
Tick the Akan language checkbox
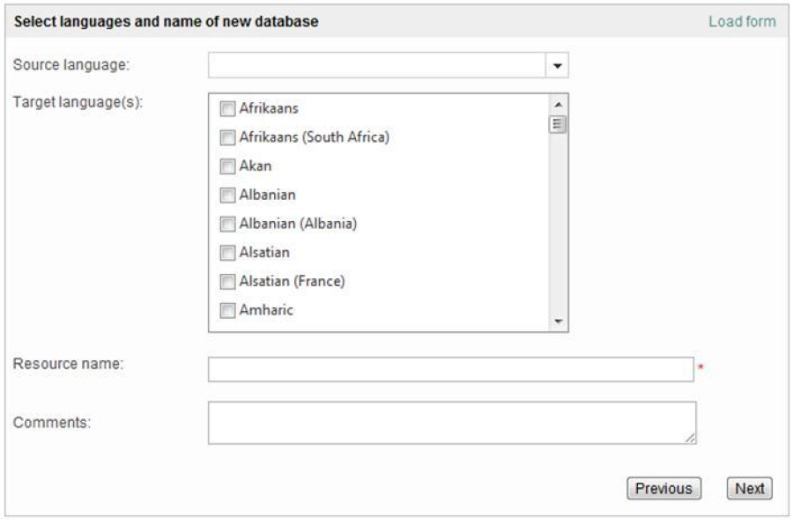[227, 166]
